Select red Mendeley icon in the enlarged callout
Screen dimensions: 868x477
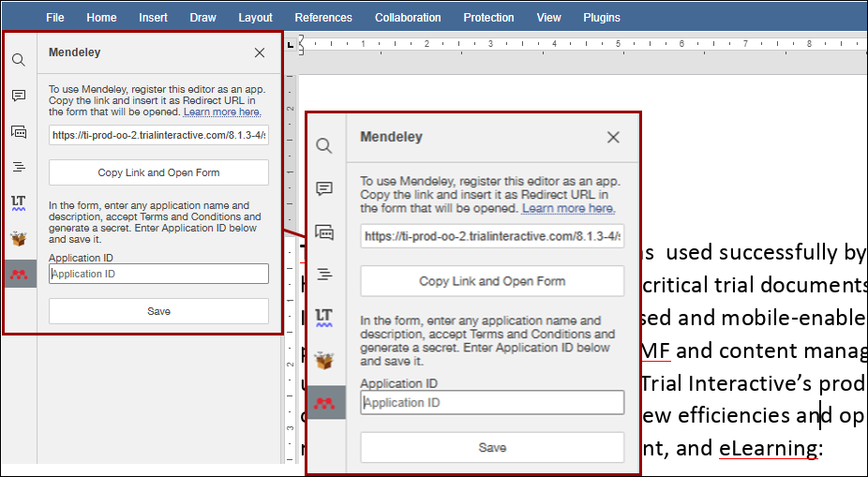[x=324, y=403]
